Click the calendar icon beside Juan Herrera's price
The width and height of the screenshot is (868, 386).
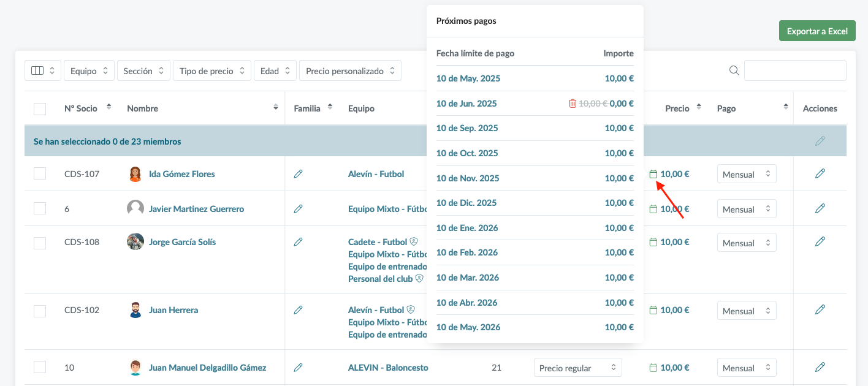[653, 310]
